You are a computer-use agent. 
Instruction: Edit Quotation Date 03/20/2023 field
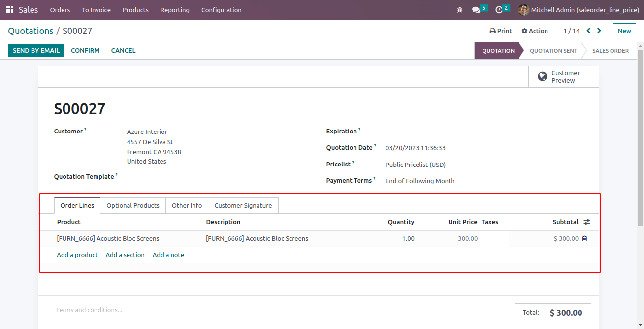416,148
